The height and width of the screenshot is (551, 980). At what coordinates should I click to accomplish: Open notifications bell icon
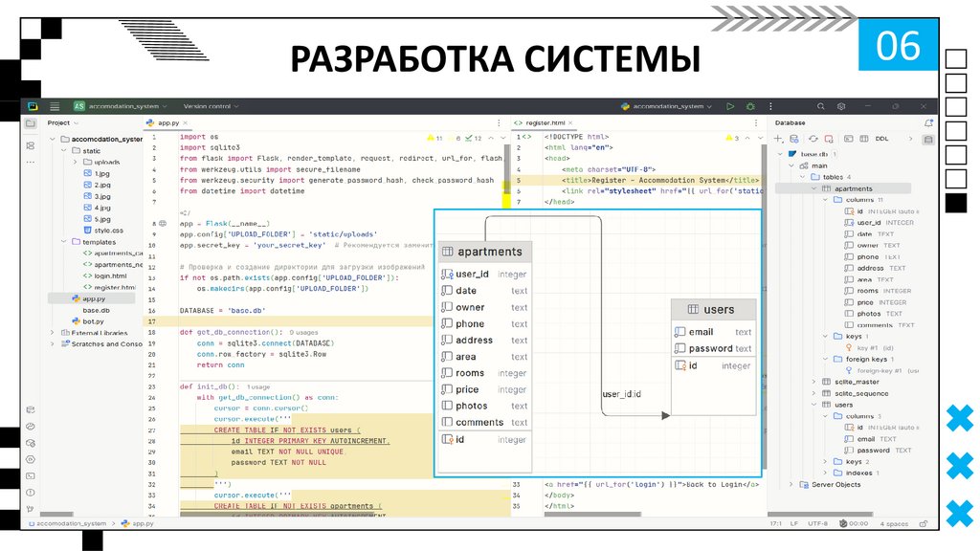(x=928, y=123)
